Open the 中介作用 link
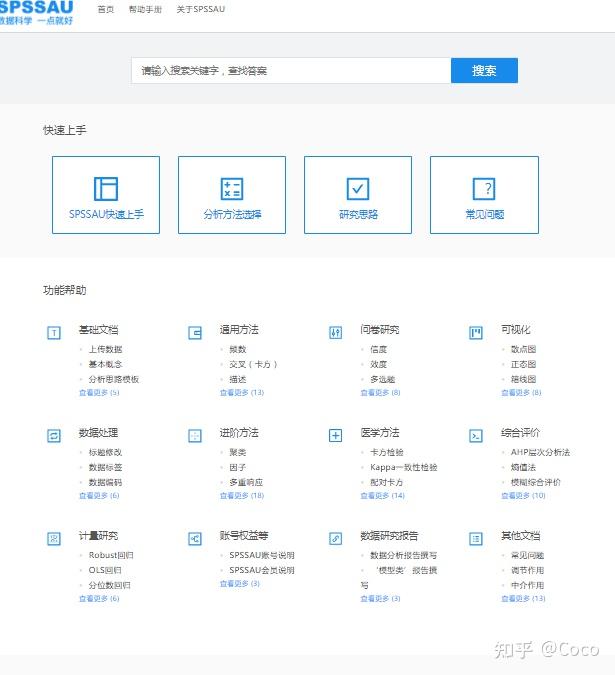615x675 pixels. pyautogui.click(x=528, y=585)
